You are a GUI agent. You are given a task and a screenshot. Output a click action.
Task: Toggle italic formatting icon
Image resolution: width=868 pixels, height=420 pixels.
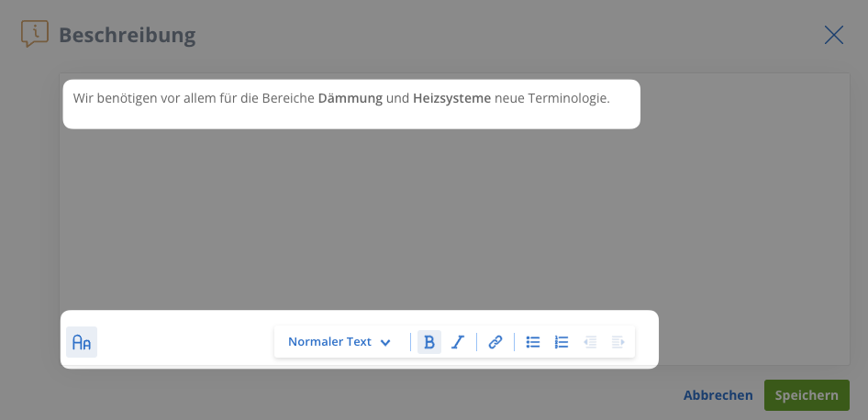(458, 342)
